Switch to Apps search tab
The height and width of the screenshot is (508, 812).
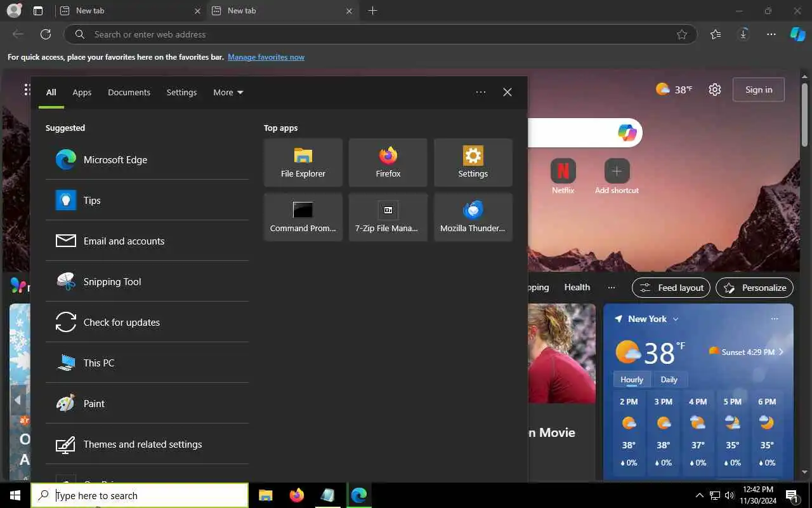click(x=82, y=92)
